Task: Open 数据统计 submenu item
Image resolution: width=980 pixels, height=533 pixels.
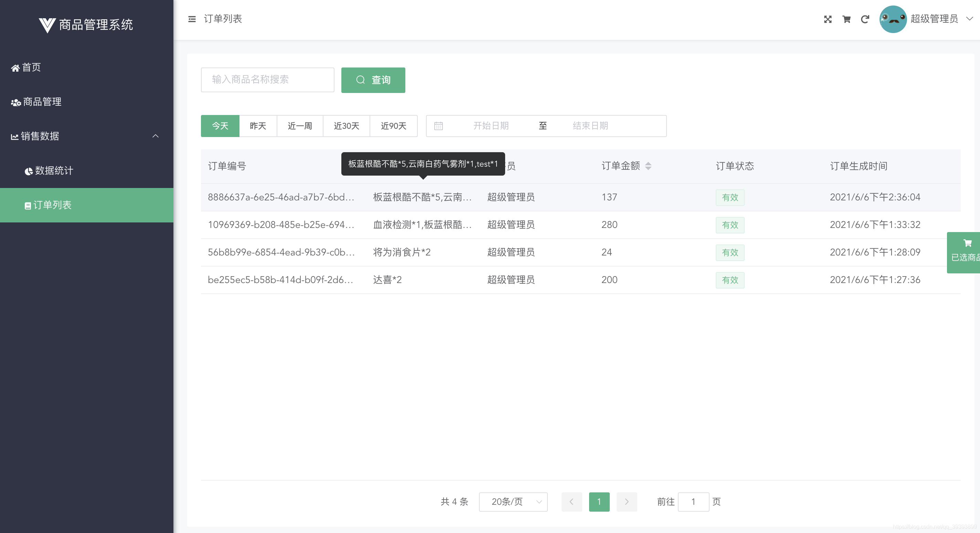Action: (87, 170)
